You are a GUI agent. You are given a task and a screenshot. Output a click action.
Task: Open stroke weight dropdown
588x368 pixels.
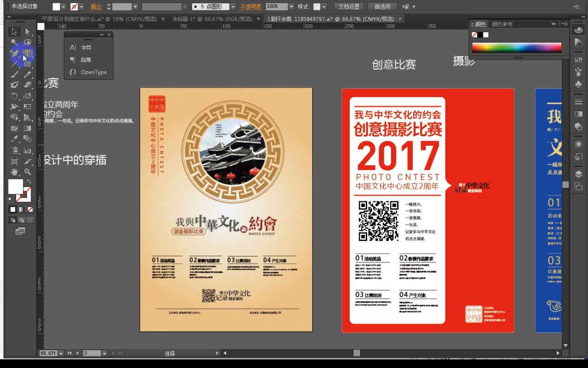pos(135,7)
